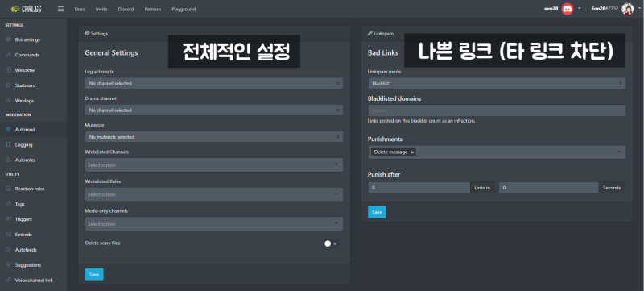Go to Bot settings page
644x291 pixels.
coord(27,39)
